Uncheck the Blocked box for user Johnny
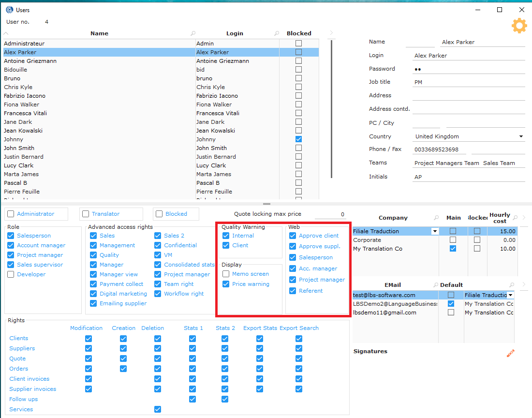The width and height of the screenshot is (532, 418). 298,139
